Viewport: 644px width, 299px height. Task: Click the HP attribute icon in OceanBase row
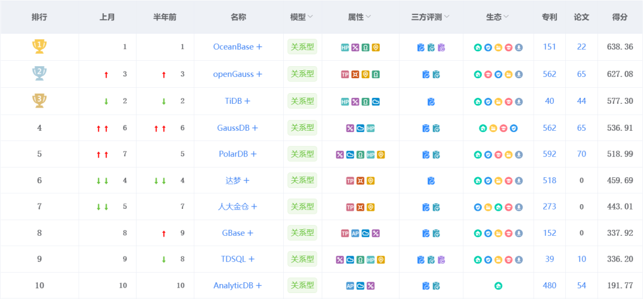(345, 48)
